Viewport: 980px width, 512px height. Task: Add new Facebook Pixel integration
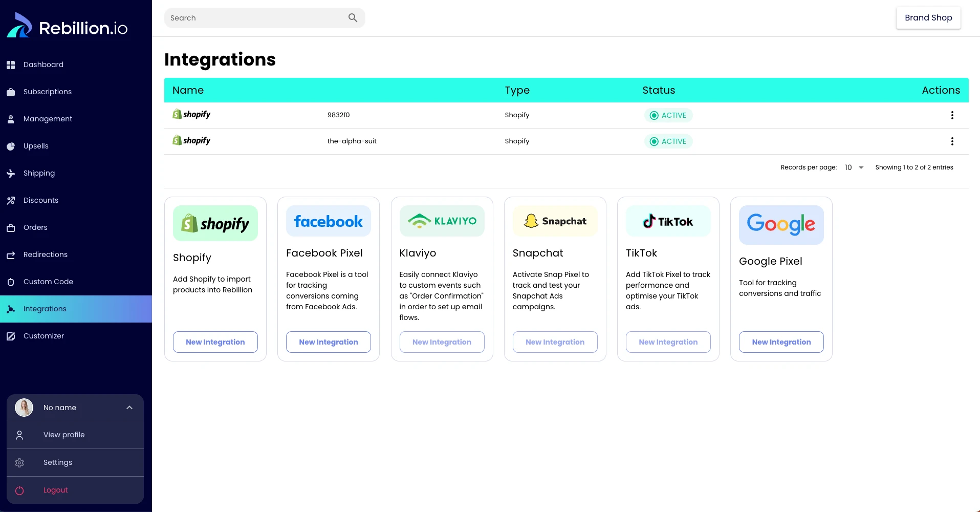pos(329,342)
